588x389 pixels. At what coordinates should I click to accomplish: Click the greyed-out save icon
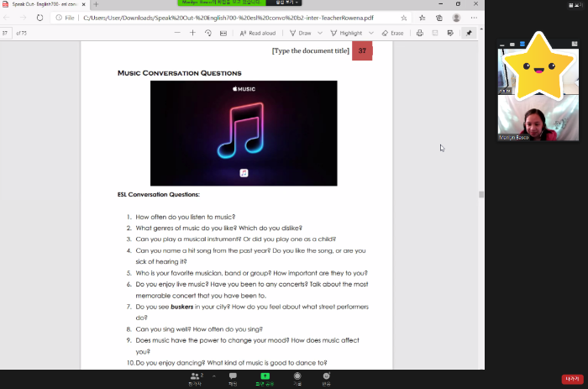(x=435, y=33)
